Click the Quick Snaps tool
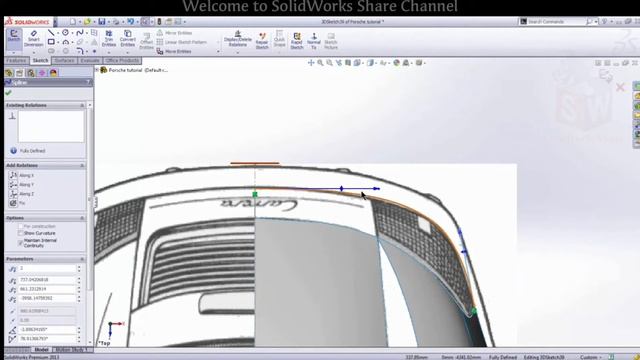 tap(280, 38)
